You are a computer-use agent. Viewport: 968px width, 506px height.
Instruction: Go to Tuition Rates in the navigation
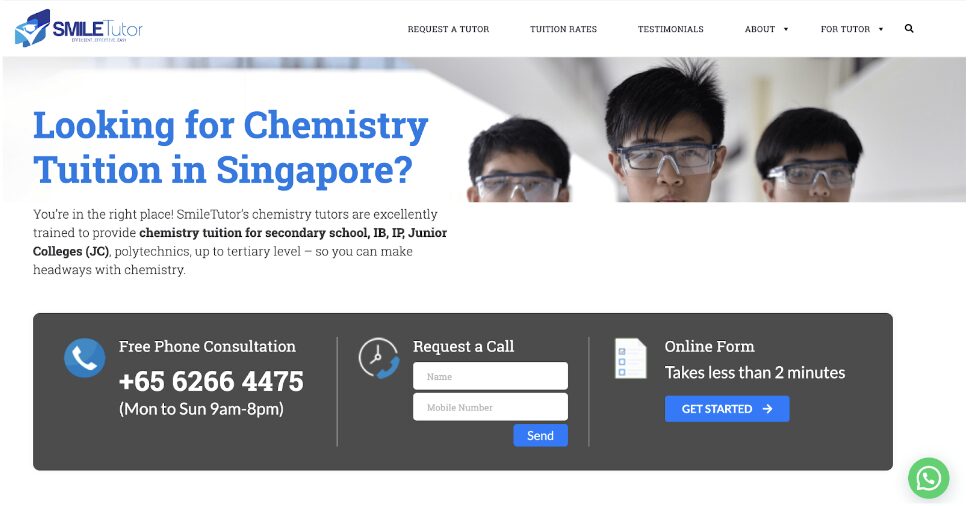(563, 29)
